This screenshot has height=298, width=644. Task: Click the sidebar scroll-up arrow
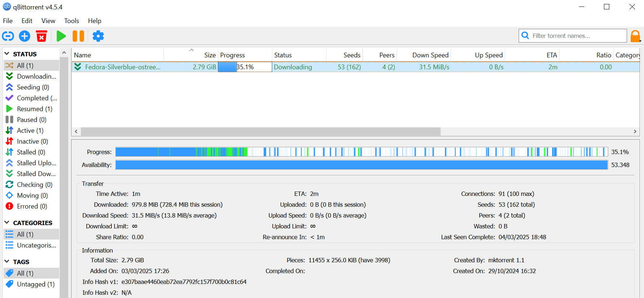tap(64, 53)
